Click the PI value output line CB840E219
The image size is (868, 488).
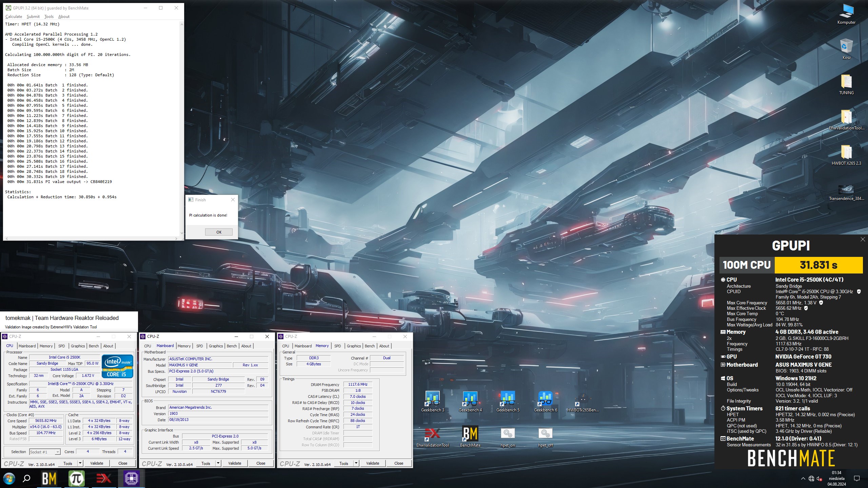pos(60,182)
